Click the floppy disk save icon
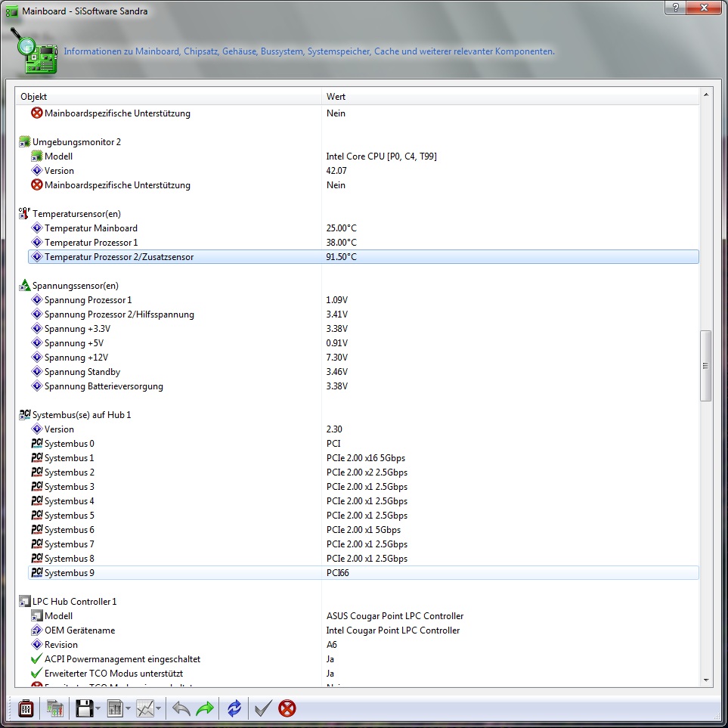Screen dimensions: 728x728 pos(85,708)
